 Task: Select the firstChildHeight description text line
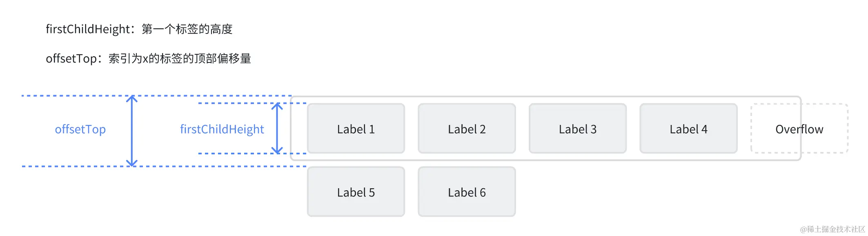click(139, 29)
